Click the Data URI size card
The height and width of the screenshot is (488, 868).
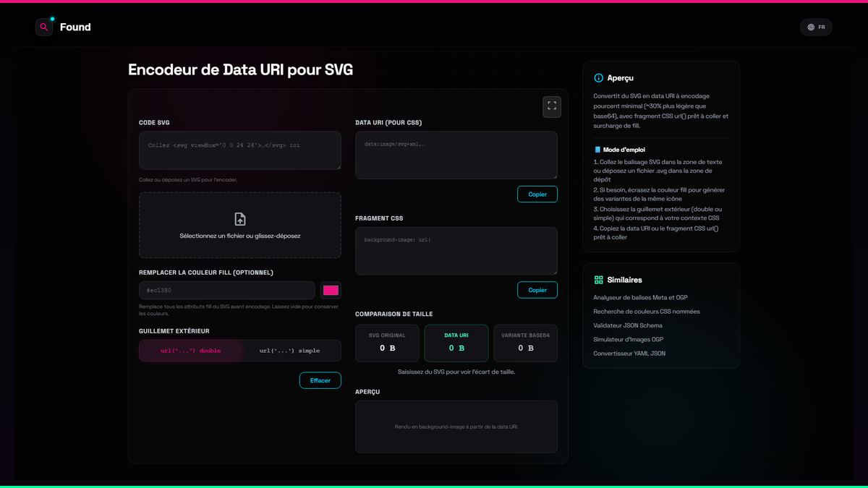point(456,343)
